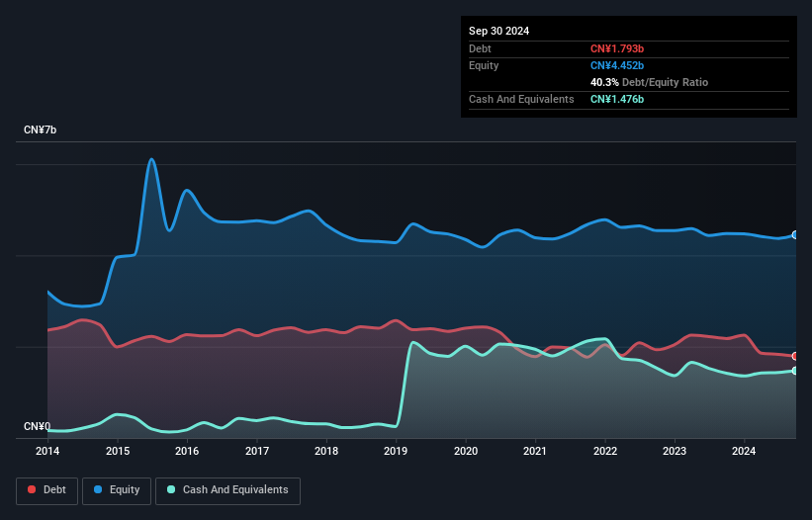Click the cash value CN¥1.476b

(617, 99)
